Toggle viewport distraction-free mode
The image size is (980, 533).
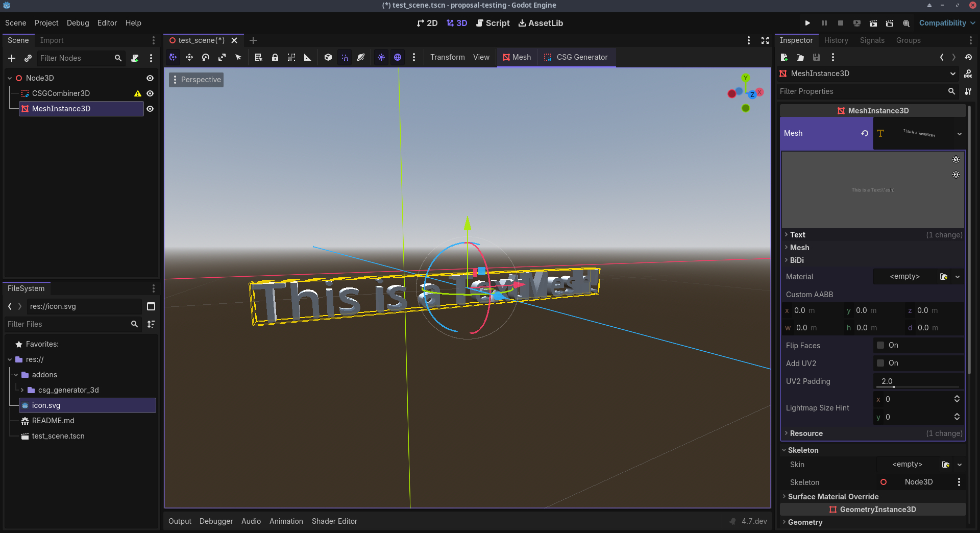(x=765, y=40)
